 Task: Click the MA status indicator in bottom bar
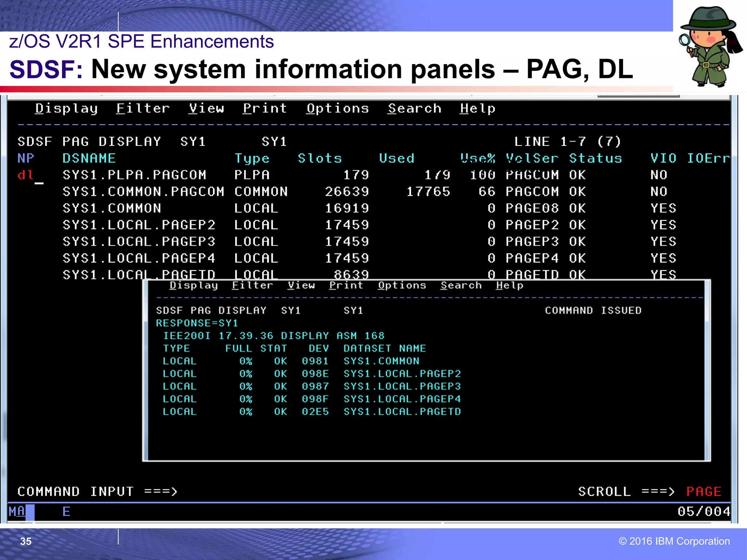(x=17, y=511)
